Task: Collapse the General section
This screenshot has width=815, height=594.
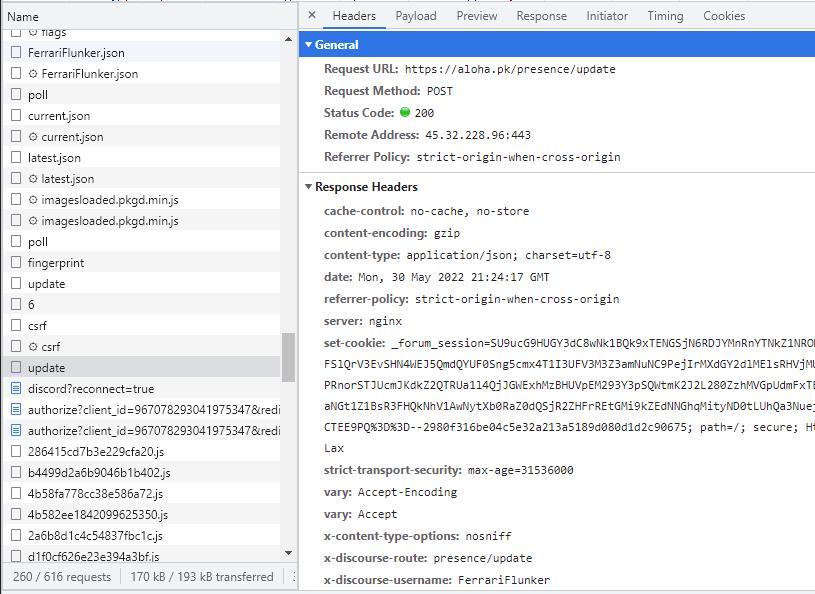Action: click(x=308, y=45)
